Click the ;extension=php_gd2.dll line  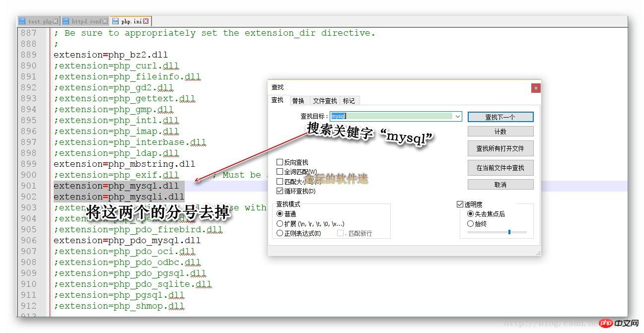coord(114,87)
